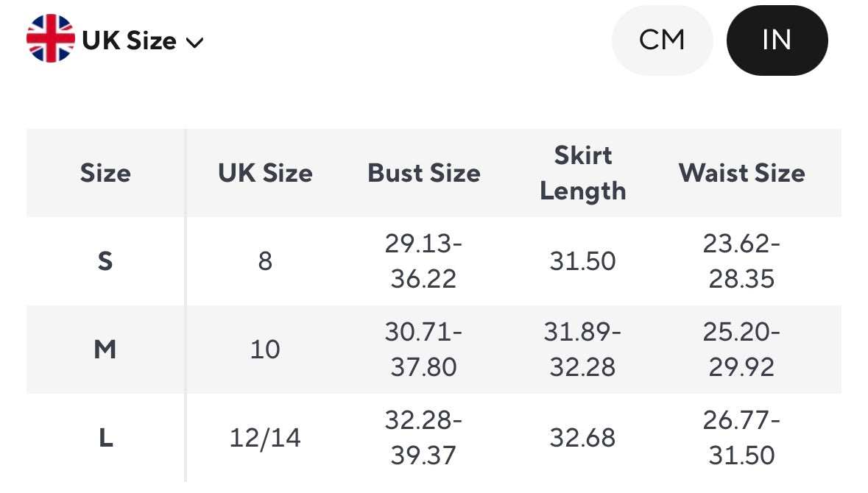Click the Size column header
This screenshot has height=493, width=868.
click(105, 173)
